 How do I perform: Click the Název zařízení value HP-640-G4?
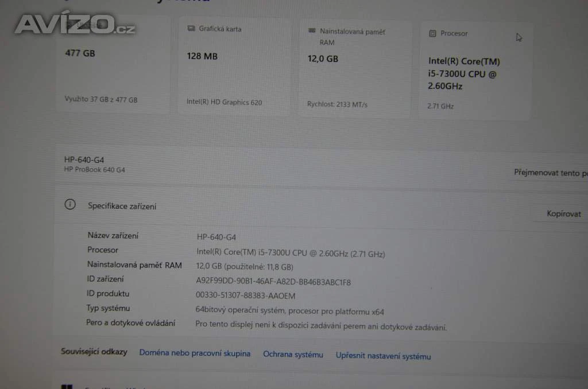[x=216, y=237]
